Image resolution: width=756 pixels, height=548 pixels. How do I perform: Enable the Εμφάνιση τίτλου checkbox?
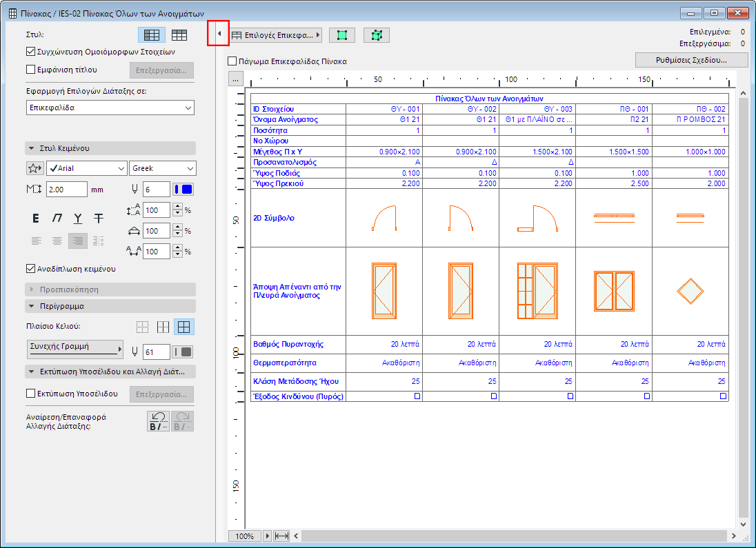click(30, 69)
